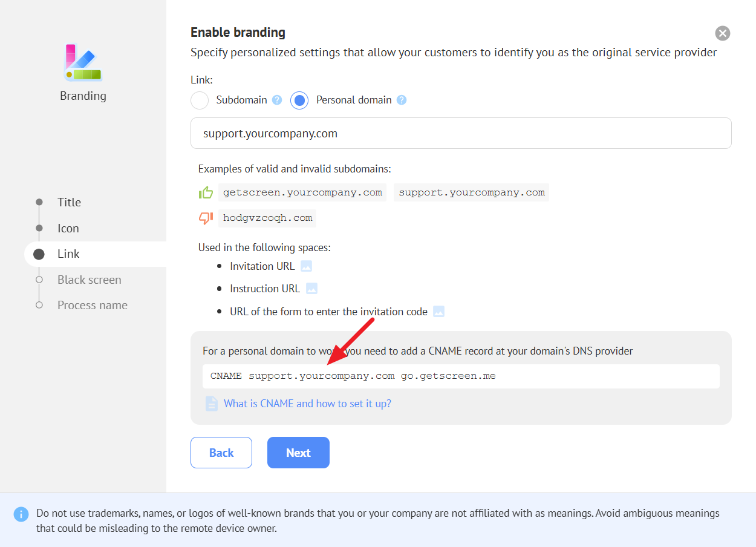Go to the Title step
Screen dimensions: 756x547
69,202
